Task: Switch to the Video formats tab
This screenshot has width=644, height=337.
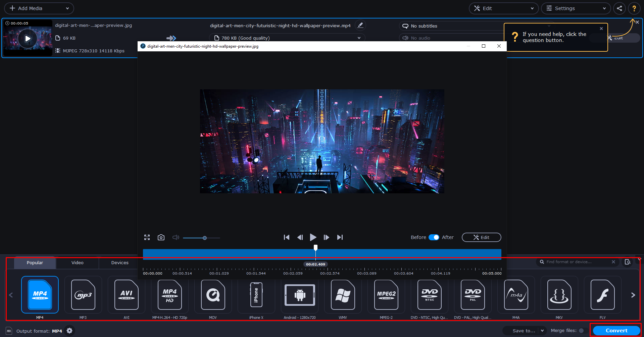Action: coord(78,263)
